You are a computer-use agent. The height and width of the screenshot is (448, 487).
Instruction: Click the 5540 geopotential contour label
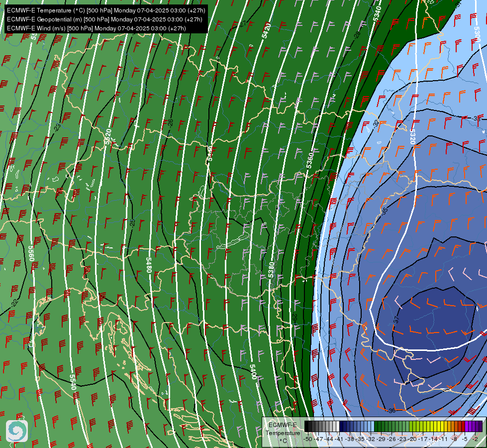point(73,382)
